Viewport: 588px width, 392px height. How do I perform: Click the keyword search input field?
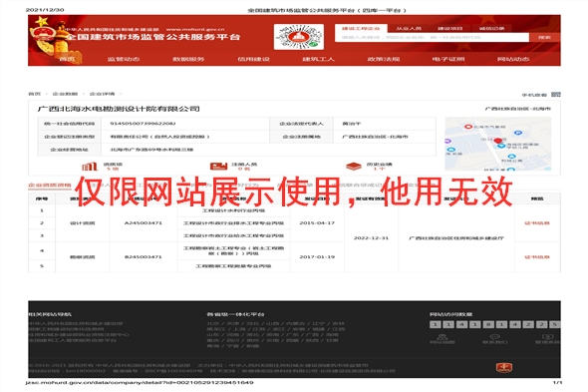(432, 37)
